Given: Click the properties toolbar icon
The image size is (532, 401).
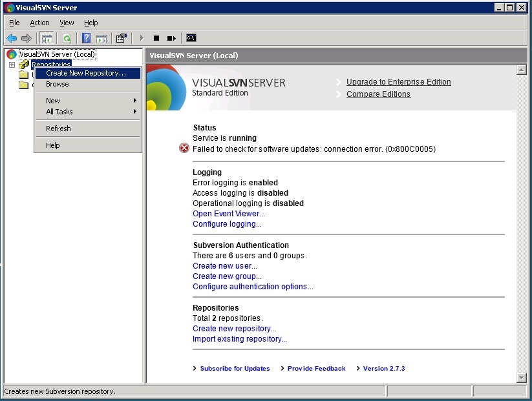Looking at the screenshot, I should point(121,37).
